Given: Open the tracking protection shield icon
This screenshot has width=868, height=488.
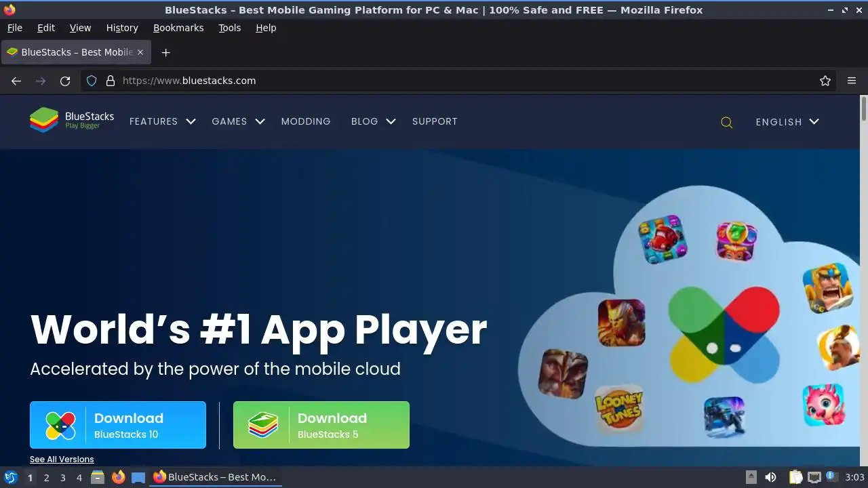Looking at the screenshot, I should tap(92, 81).
